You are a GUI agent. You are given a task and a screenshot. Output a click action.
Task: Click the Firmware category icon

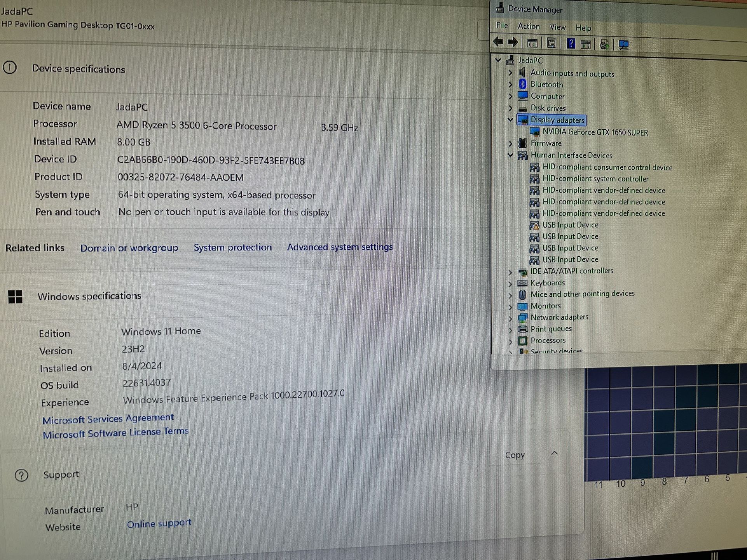click(x=523, y=143)
